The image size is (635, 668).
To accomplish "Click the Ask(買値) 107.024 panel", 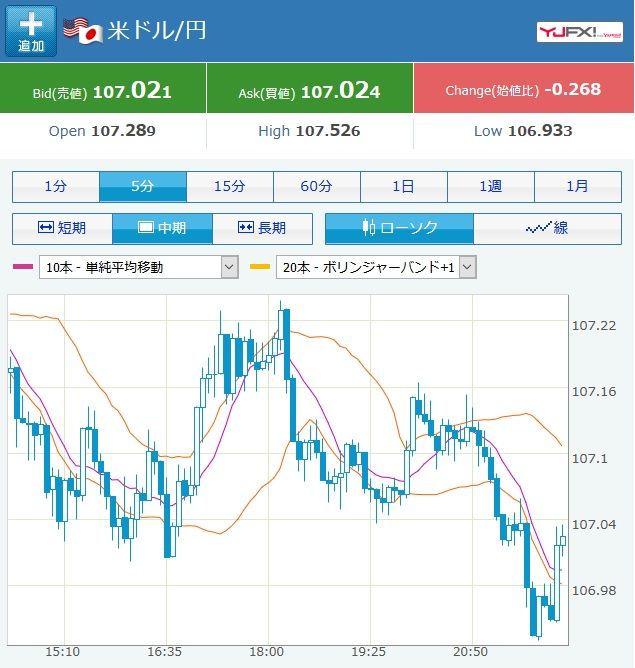I will click(310, 88).
